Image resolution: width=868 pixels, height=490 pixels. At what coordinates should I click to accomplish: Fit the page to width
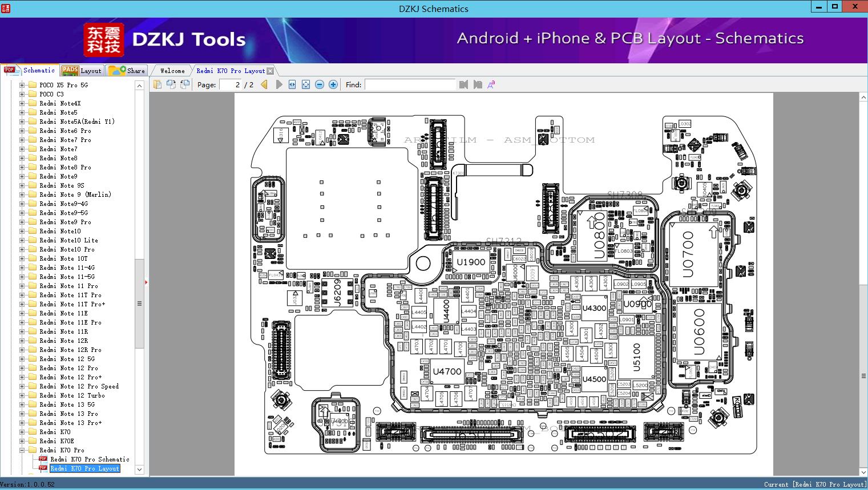point(292,84)
